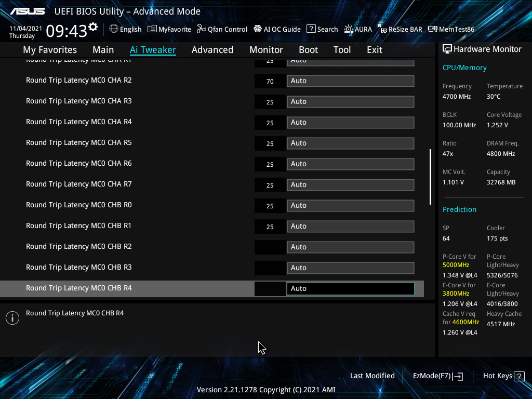Click the Search question mark icon
532x399 pixels.
(x=311, y=29)
